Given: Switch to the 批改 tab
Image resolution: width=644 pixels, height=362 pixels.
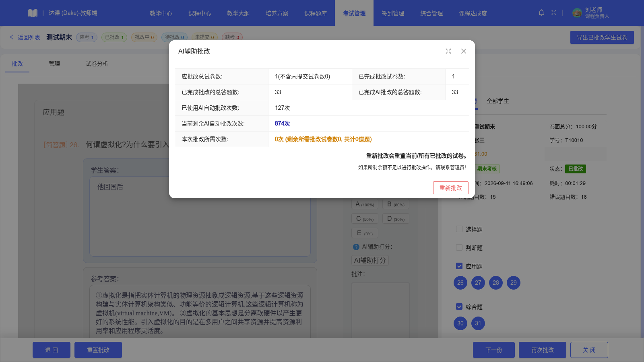Looking at the screenshot, I should click(17, 64).
